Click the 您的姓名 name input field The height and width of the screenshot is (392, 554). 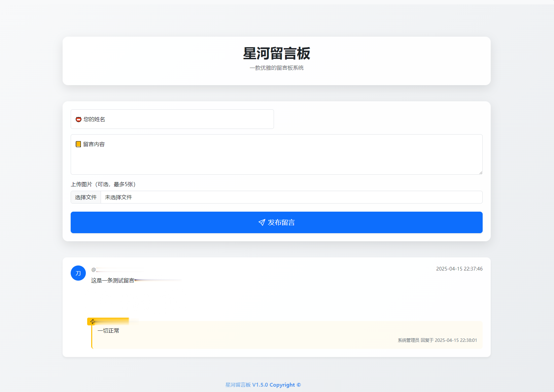tap(172, 119)
